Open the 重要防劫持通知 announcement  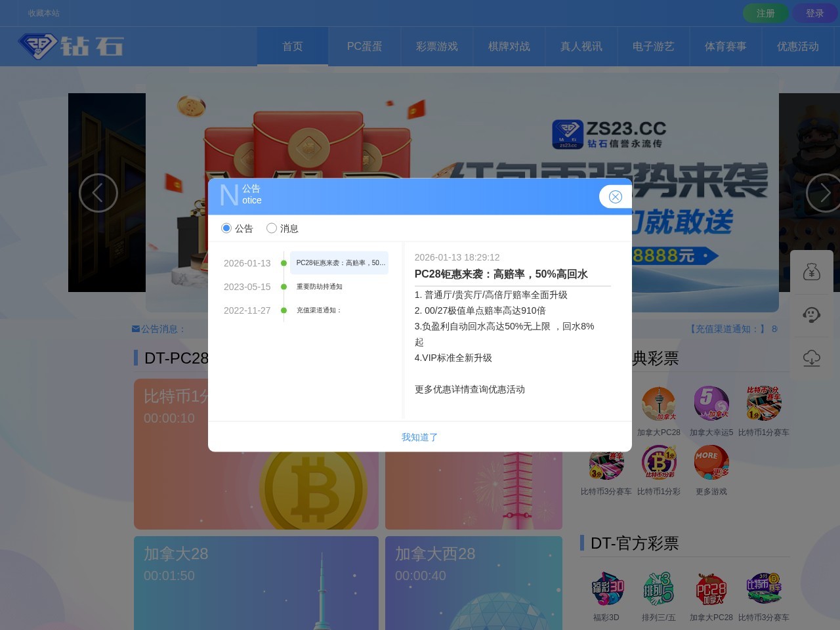point(320,287)
